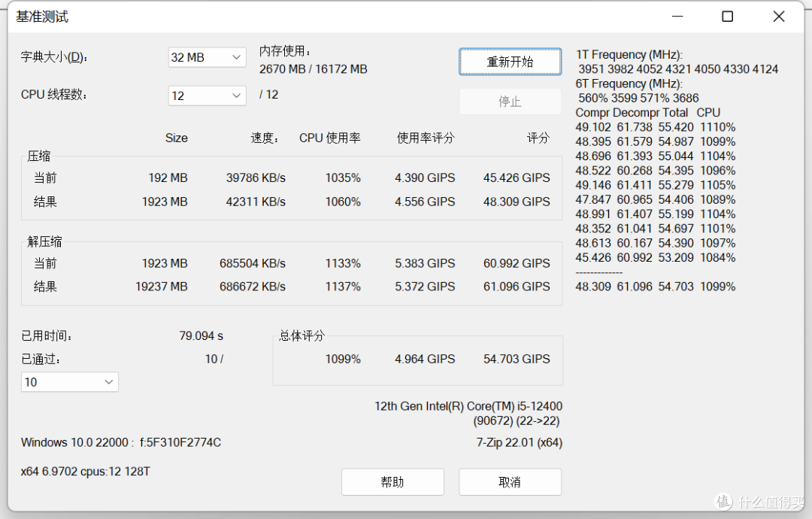Open the dictionary size 32 MB dropdown
Viewport: 812px width, 519px height.
point(208,57)
